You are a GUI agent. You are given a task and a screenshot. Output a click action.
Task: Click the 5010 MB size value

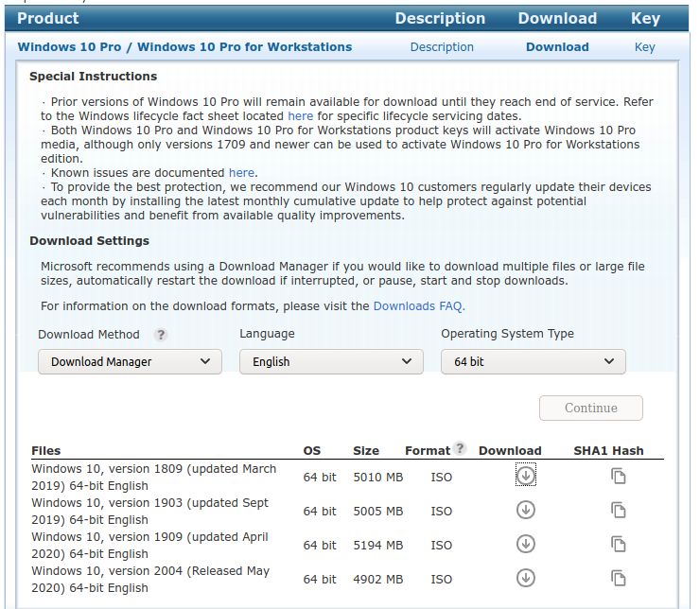[x=378, y=478]
